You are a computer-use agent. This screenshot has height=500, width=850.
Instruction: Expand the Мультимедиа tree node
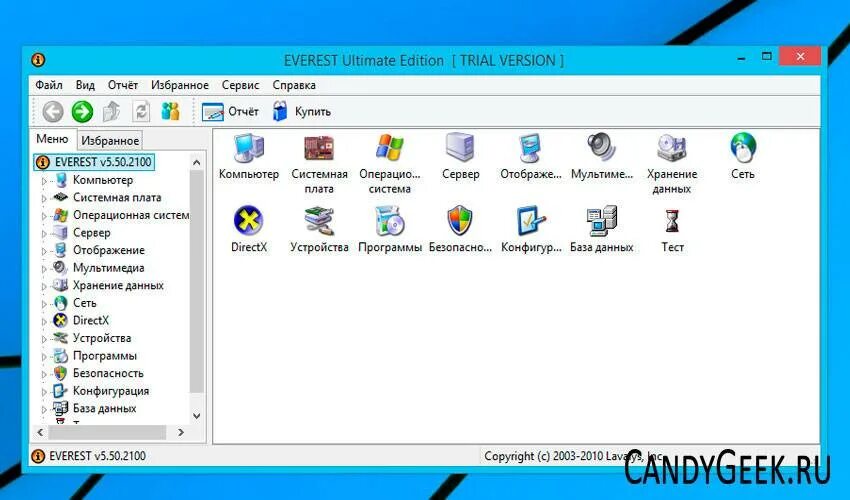(44, 268)
